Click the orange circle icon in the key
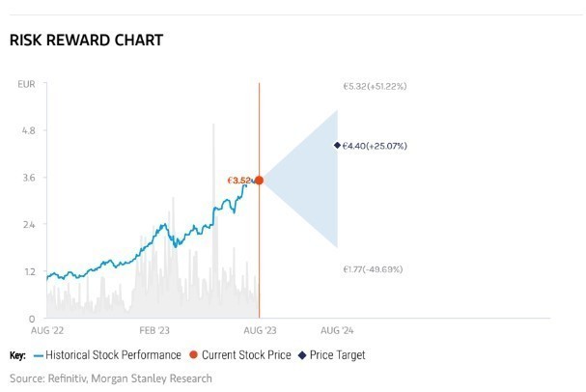This screenshot has width=586, height=392. tap(190, 355)
